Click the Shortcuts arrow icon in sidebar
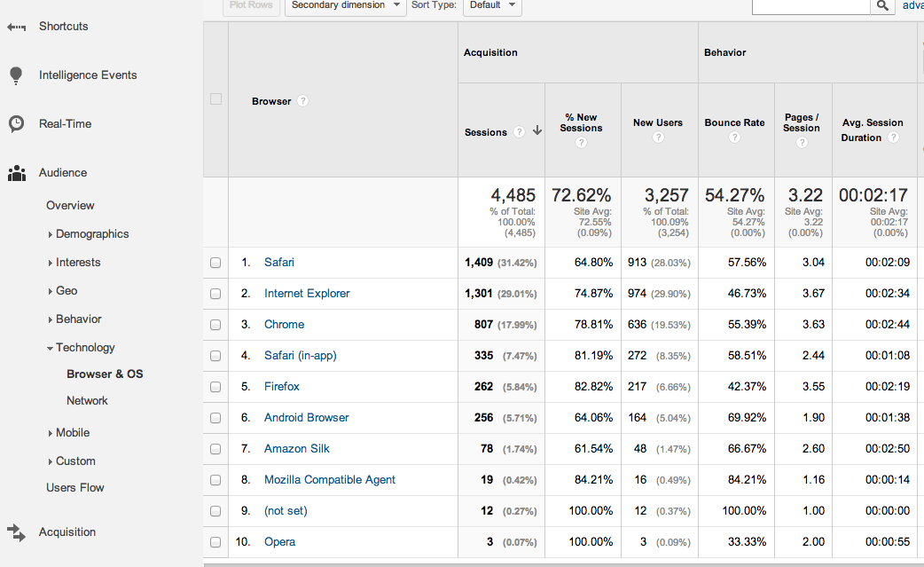The height and width of the screenshot is (567, 924). point(16,27)
